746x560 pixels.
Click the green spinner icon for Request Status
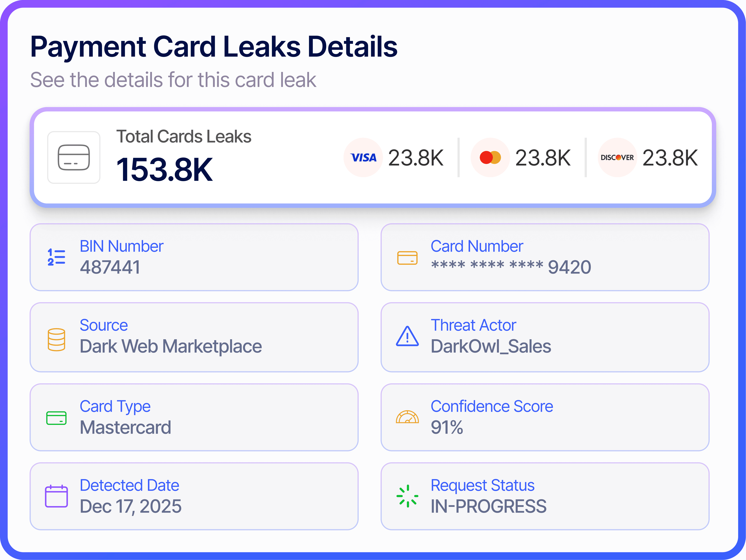pos(407,496)
